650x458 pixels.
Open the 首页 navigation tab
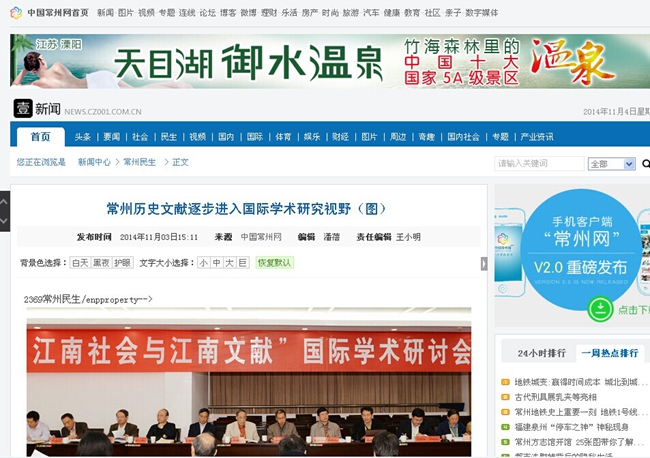[40, 137]
